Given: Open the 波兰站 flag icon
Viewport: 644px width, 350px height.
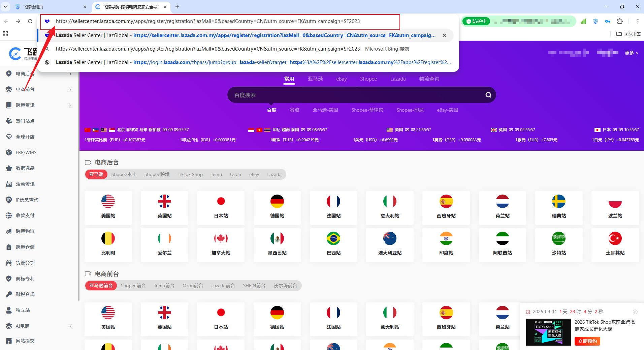Looking at the screenshot, I should tap(615, 201).
